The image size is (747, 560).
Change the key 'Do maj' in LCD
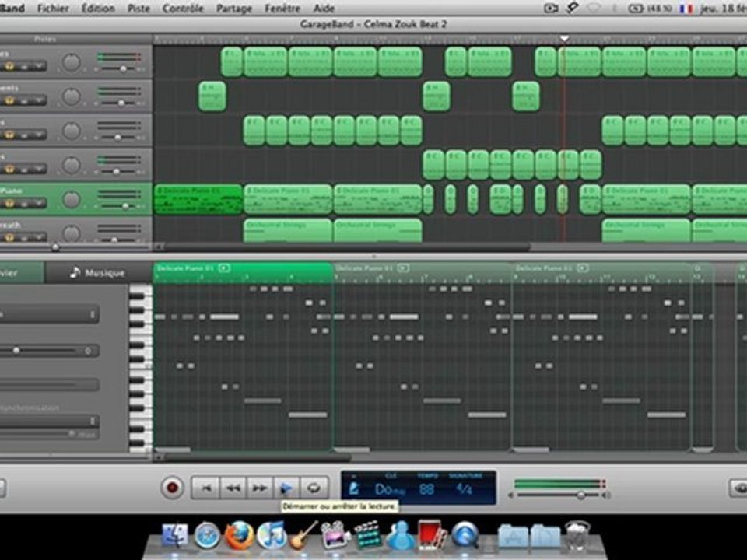click(x=391, y=489)
